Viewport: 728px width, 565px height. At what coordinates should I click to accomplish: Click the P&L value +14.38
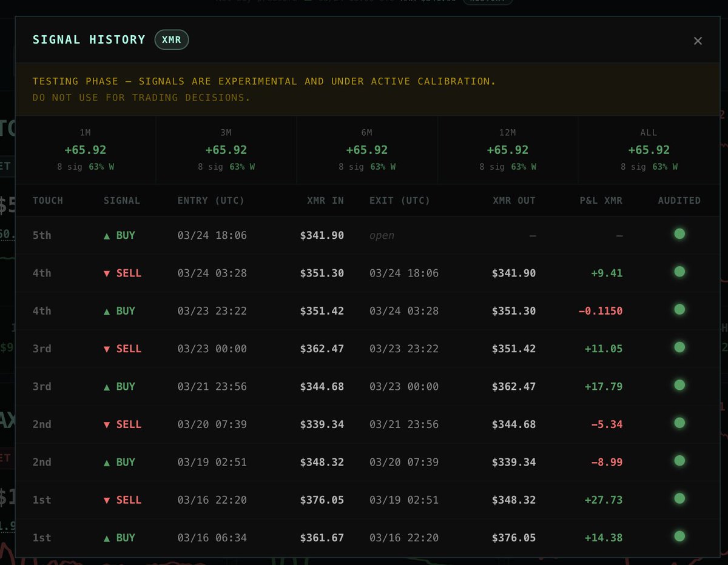point(604,538)
